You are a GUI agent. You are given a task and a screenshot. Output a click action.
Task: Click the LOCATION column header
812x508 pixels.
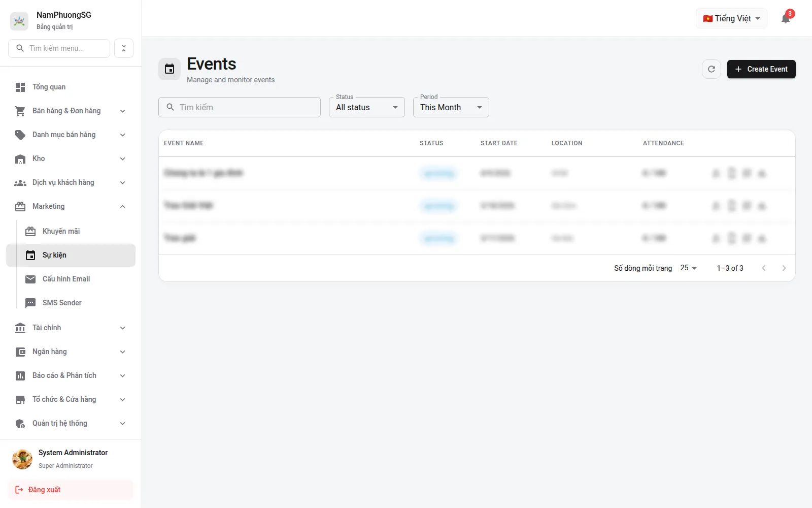point(567,143)
